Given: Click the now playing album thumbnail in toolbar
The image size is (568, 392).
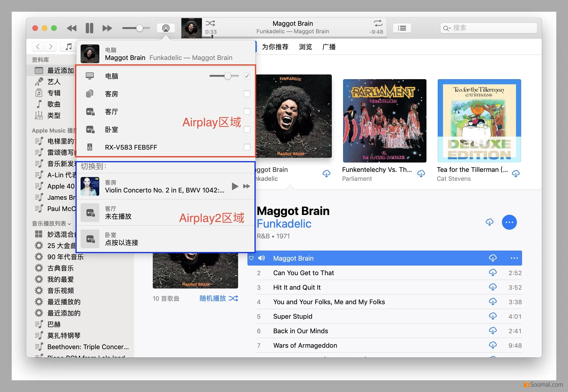Looking at the screenshot, I should pos(191,28).
